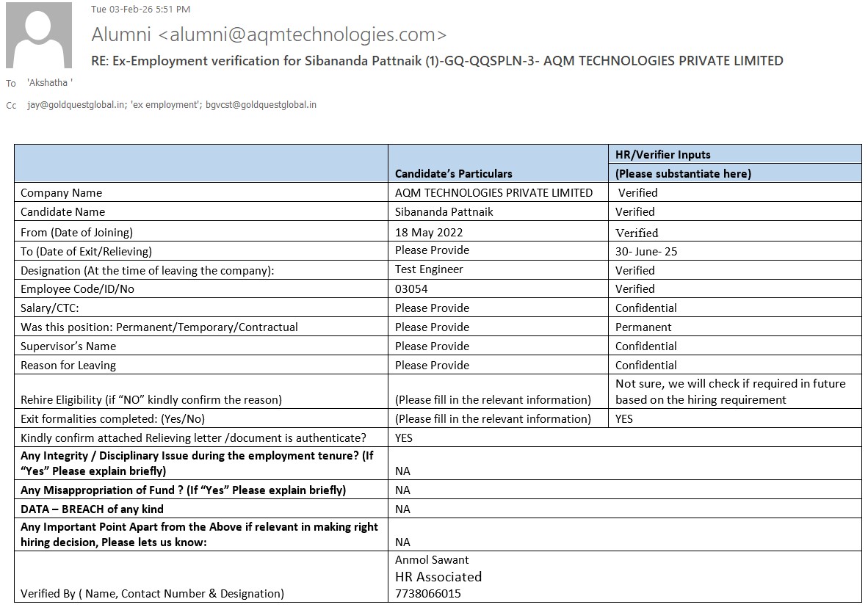This screenshot has width=868, height=610.
Task: Click the 'Any Important Point Apart' question
Action: [199, 534]
